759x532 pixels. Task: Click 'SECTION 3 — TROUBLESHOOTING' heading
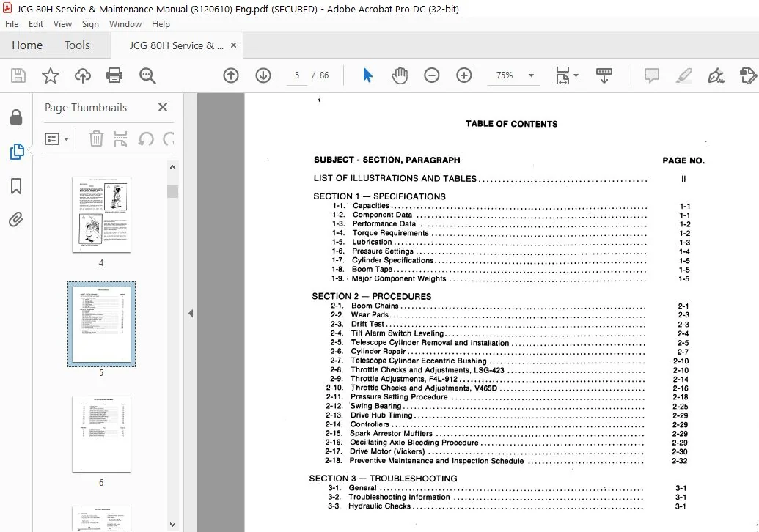click(383, 479)
